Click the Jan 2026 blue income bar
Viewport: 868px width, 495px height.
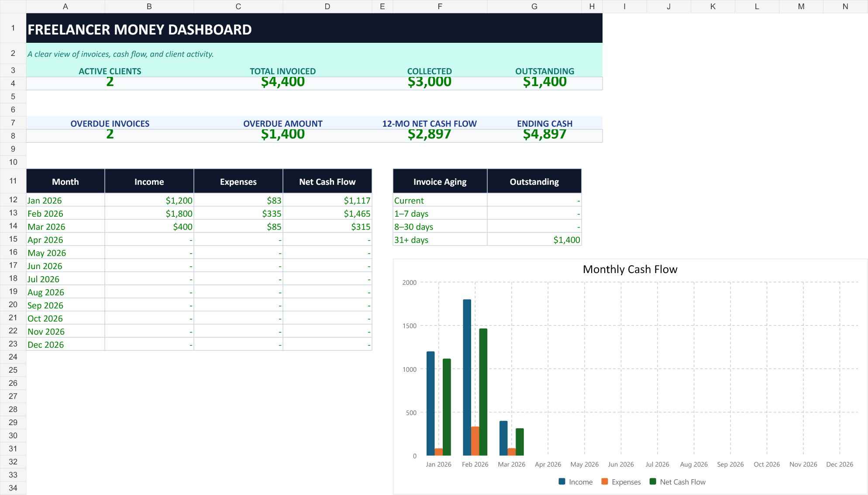pyautogui.click(x=431, y=403)
